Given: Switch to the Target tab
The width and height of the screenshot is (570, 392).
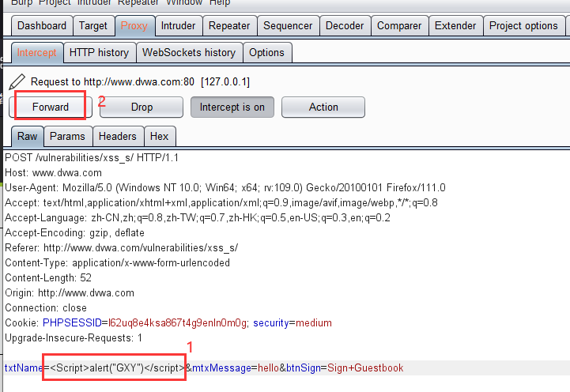Looking at the screenshot, I should tap(93, 26).
